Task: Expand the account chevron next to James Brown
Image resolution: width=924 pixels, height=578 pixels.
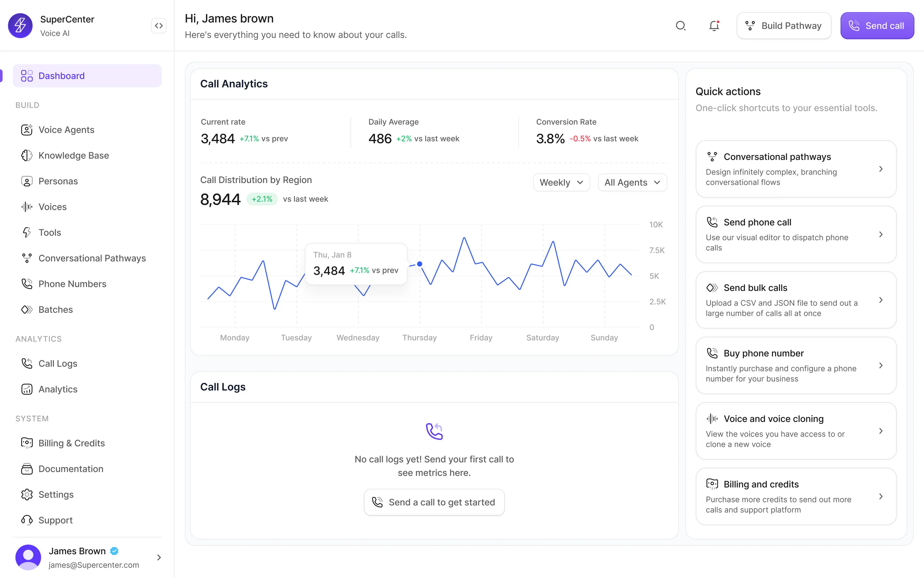Action: click(159, 558)
